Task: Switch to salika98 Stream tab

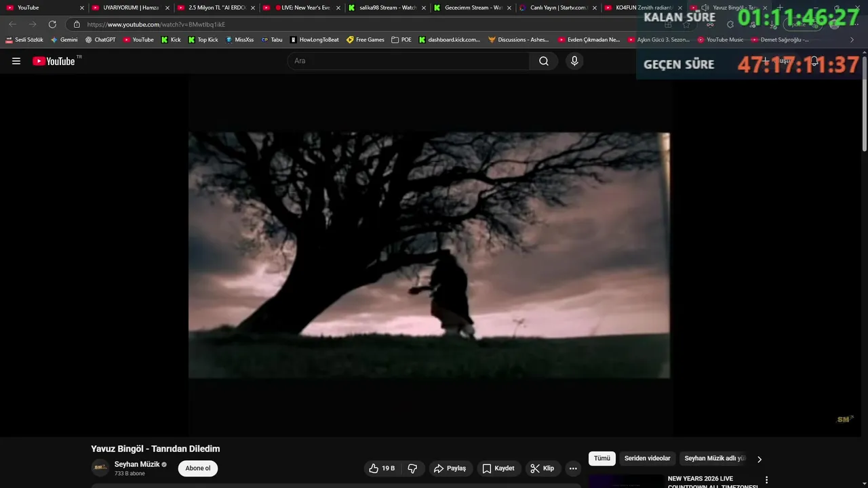Action: pos(386,7)
